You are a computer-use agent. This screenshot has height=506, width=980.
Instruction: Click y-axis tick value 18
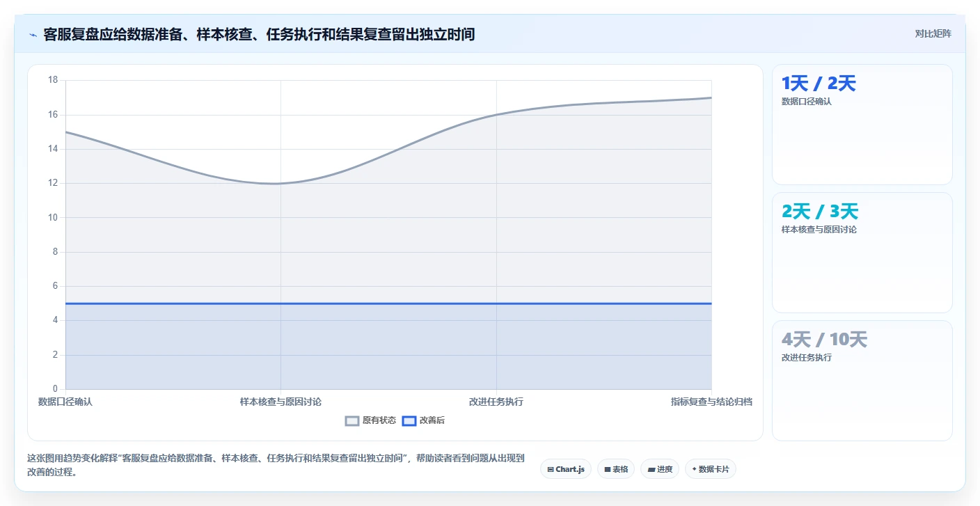[53, 80]
